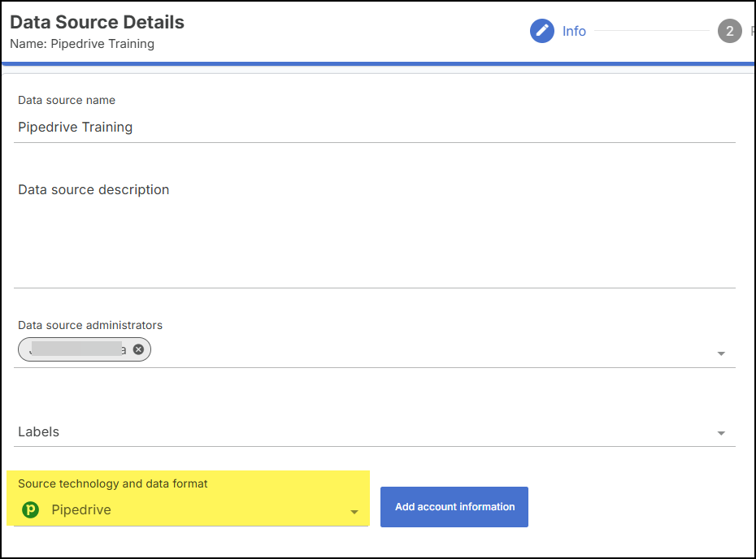Go to step 2 circle icon
The height and width of the screenshot is (559, 756).
pyautogui.click(x=729, y=31)
